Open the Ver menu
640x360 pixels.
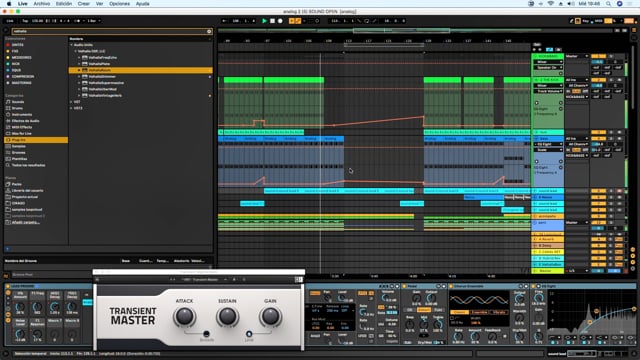click(x=99, y=4)
